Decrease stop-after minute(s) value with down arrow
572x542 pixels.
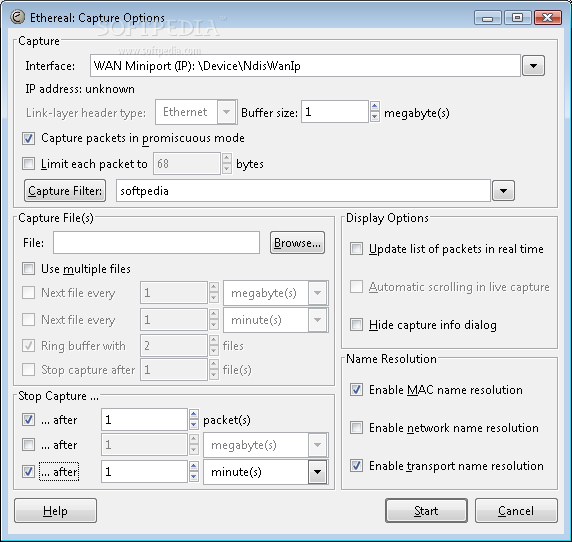tap(194, 476)
